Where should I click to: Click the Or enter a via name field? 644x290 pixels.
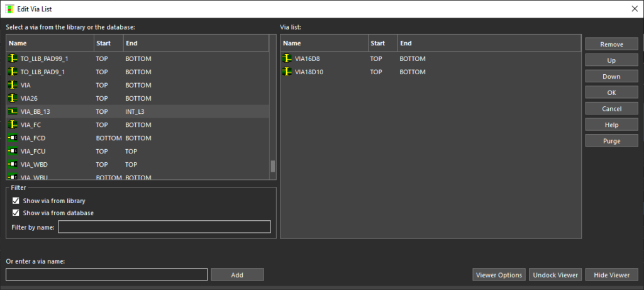pos(106,275)
